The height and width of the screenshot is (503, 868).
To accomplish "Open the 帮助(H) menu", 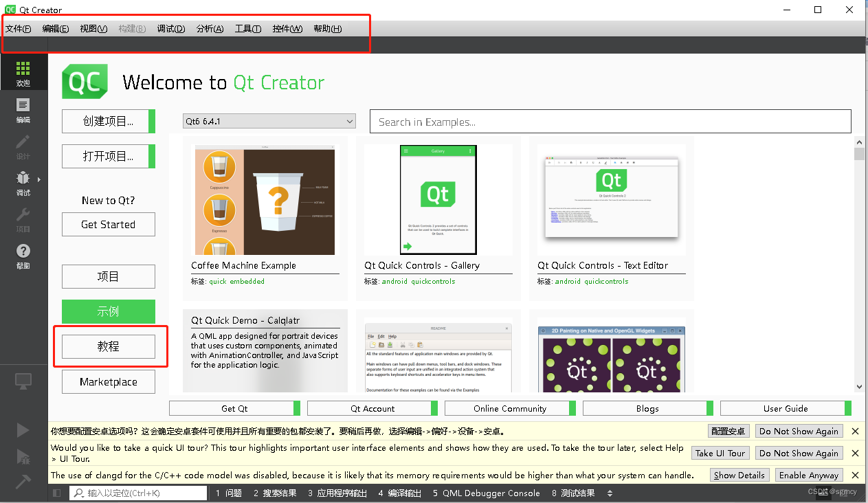I will pos(328,29).
